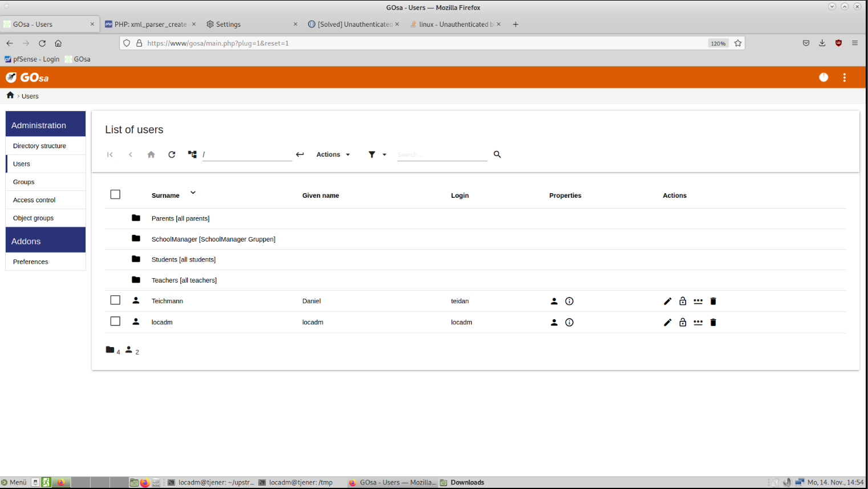
Task: Click the person property icon for locadm
Action: (x=554, y=322)
